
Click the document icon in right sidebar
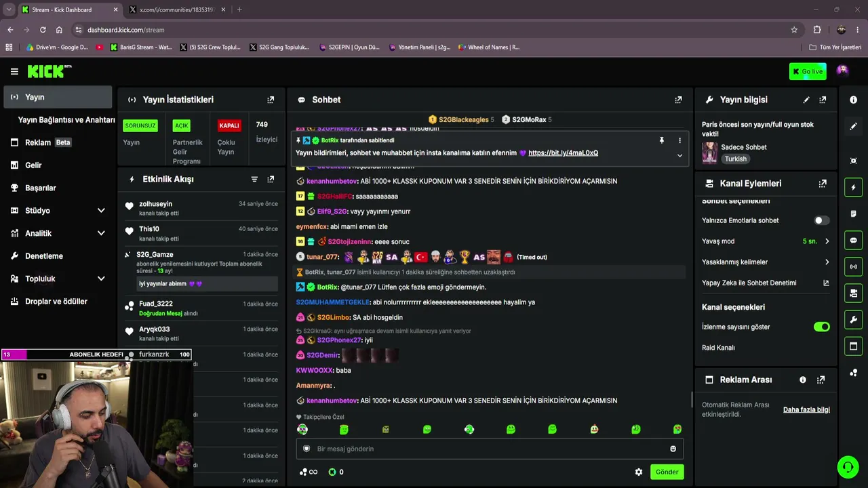(853, 213)
